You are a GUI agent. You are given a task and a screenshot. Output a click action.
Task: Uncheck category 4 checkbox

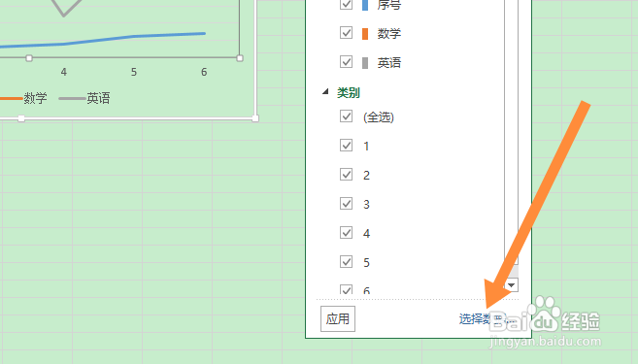pyautogui.click(x=347, y=233)
